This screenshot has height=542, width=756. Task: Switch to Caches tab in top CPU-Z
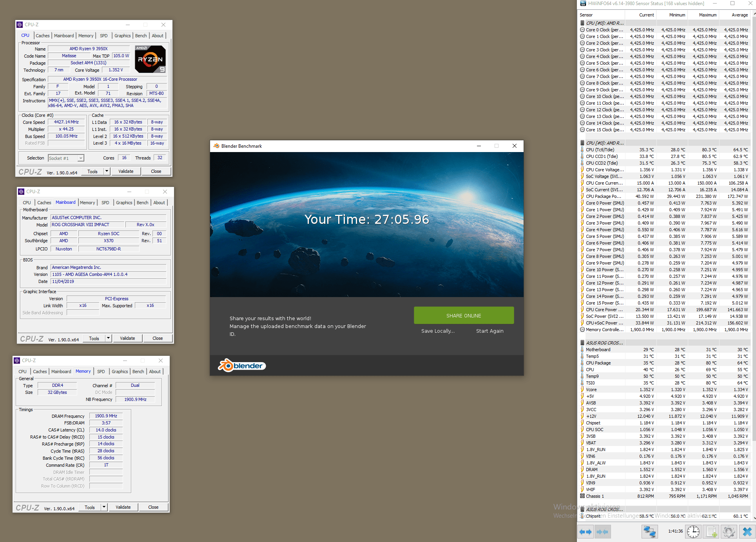[43, 36]
